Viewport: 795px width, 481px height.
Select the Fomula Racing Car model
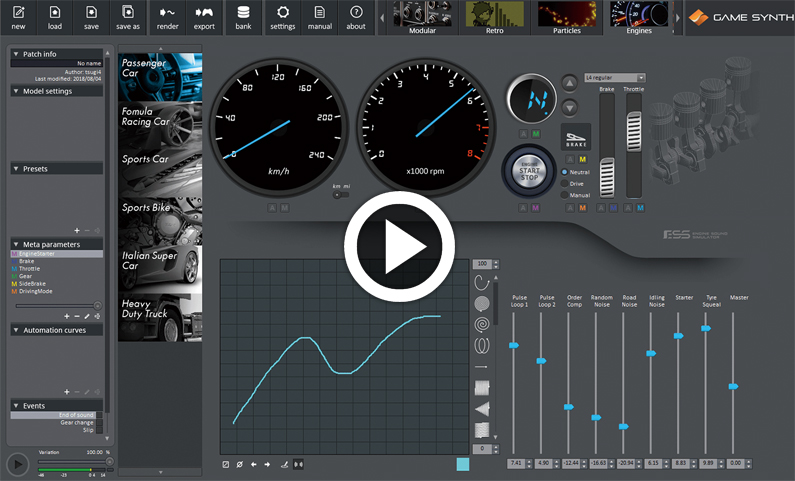[160, 125]
